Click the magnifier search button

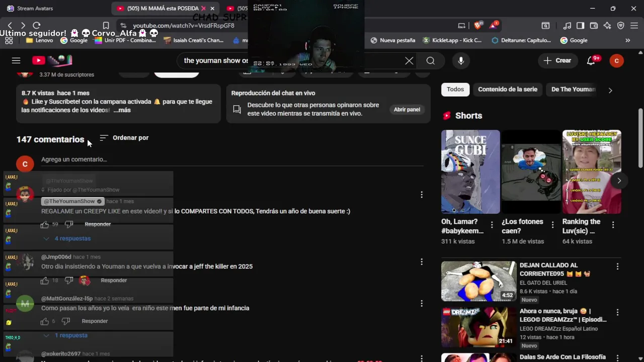[x=430, y=60]
